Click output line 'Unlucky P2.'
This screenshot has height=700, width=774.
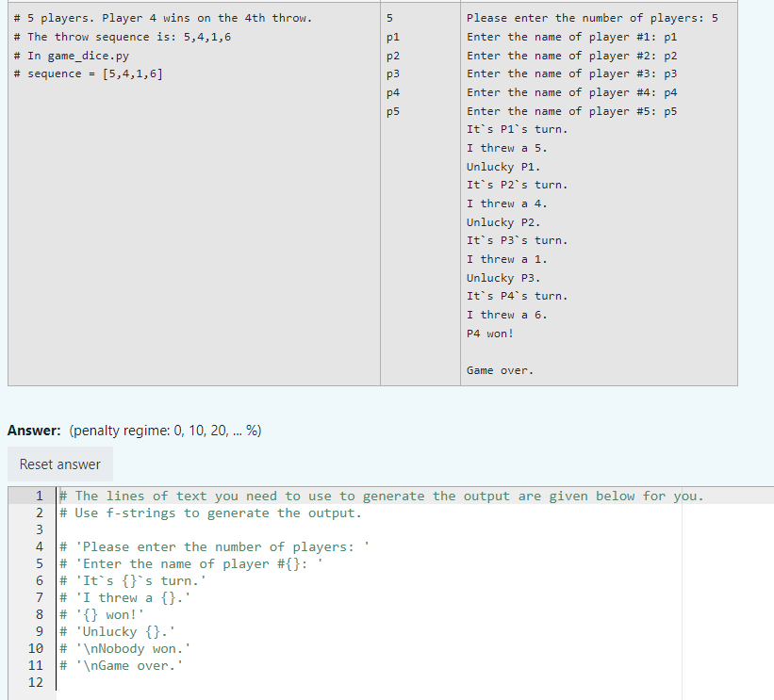tap(503, 222)
